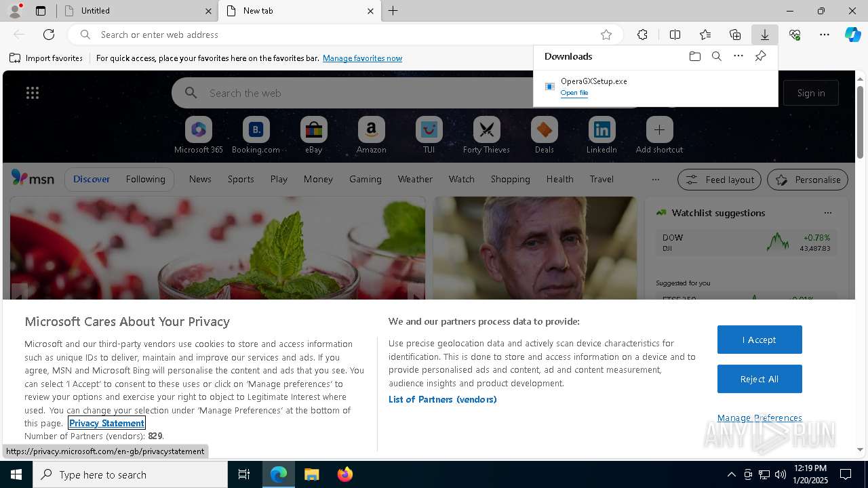The width and height of the screenshot is (868, 488).
Task: Open the Weather category
Action: pos(415,179)
